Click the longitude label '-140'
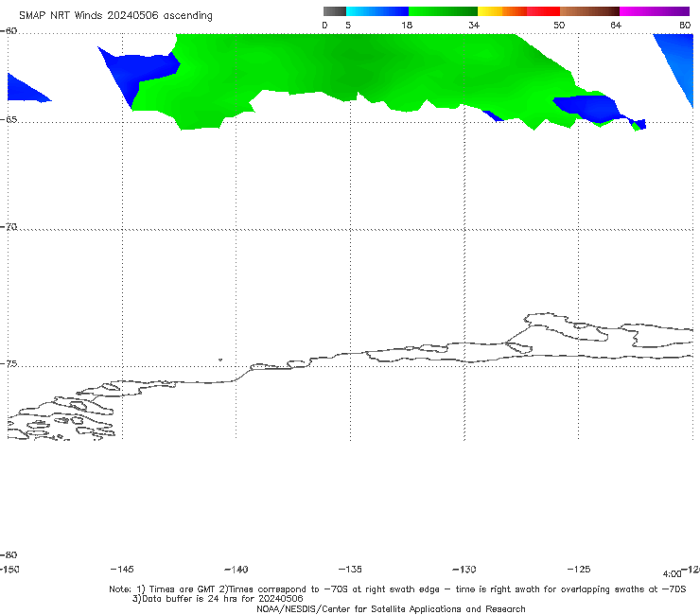This screenshot has height=615, width=700. pyautogui.click(x=236, y=570)
